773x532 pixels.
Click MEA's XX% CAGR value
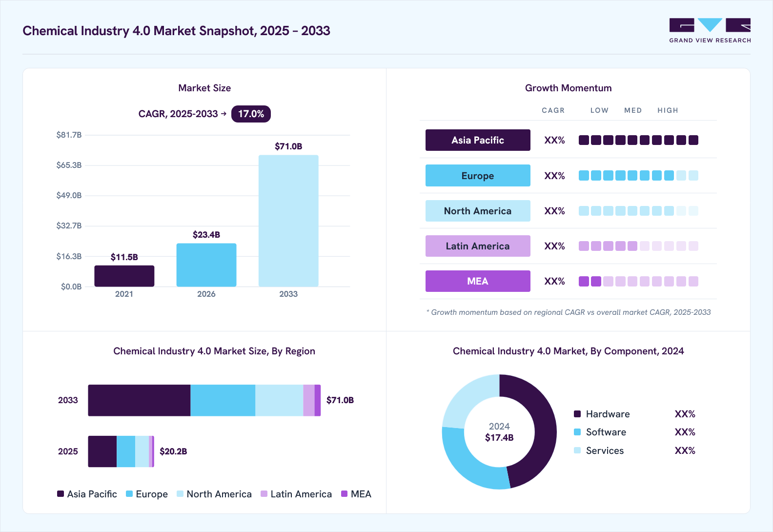[554, 281]
